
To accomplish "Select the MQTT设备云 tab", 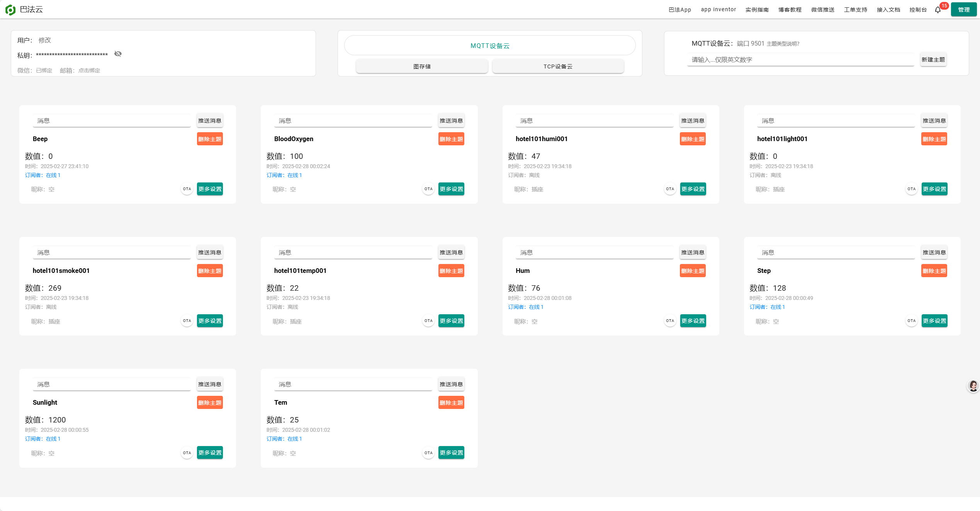I will [x=489, y=46].
